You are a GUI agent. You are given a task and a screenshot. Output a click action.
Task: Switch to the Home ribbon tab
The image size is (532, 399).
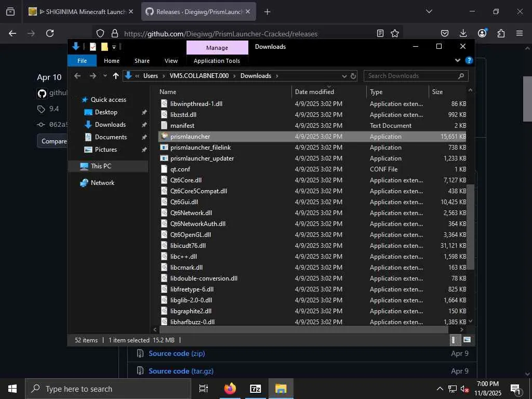tap(112, 61)
